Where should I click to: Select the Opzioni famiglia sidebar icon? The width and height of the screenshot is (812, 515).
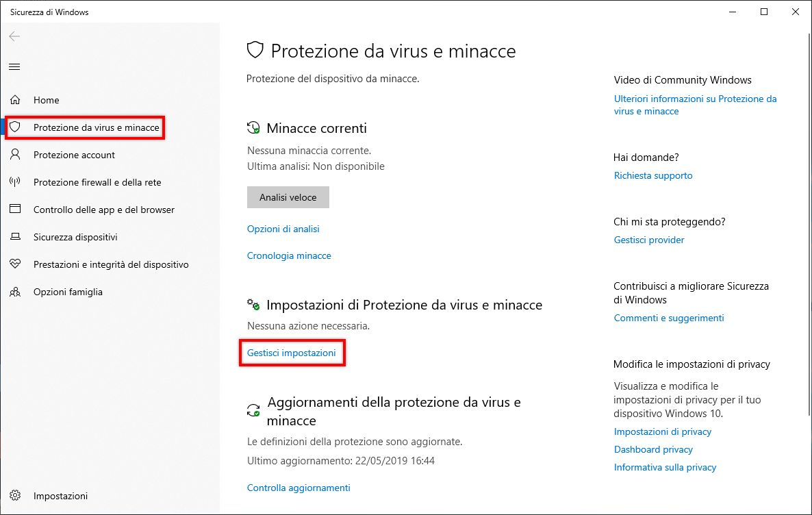click(x=15, y=292)
